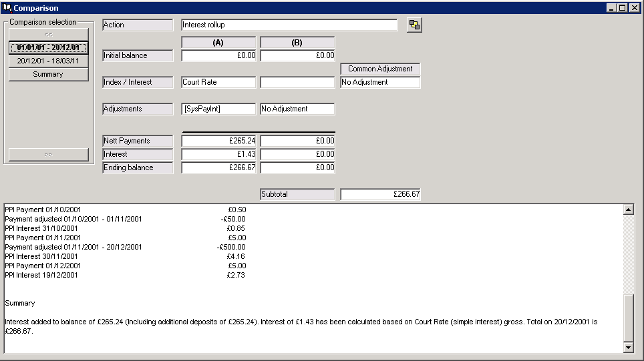The image size is (644, 361).
Task: Click the Court Rate index field
Action: pos(218,83)
